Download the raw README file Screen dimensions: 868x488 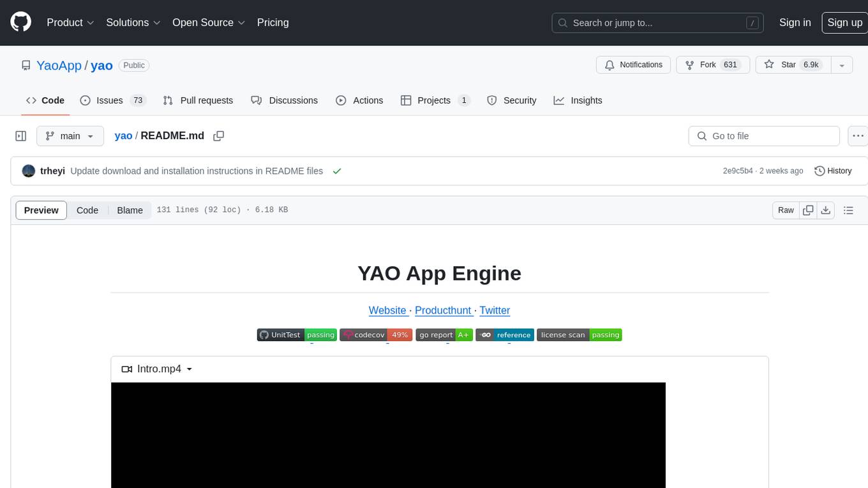[x=825, y=210]
